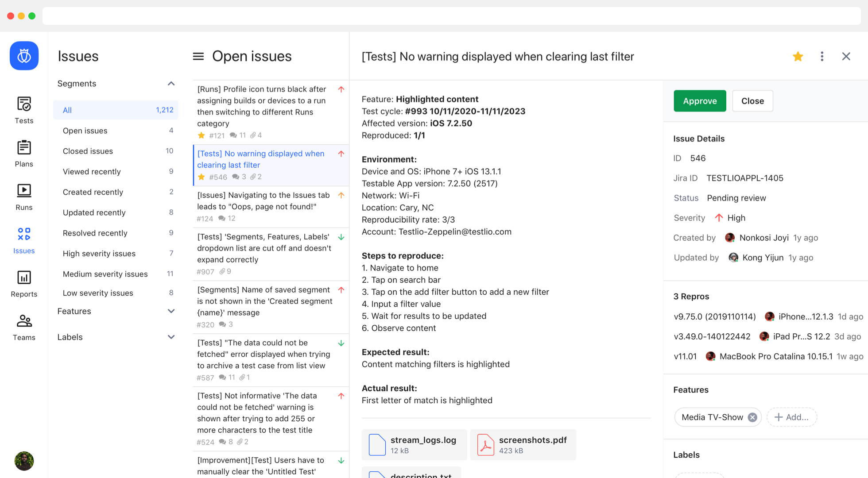Toggle star on issue #121
The image size is (868, 478).
click(x=201, y=135)
